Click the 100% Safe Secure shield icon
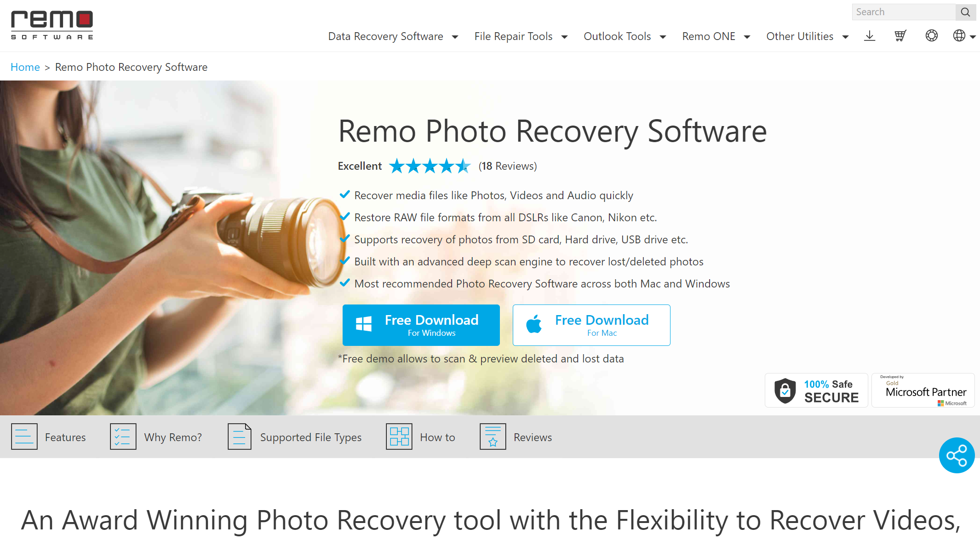 click(x=785, y=391)
